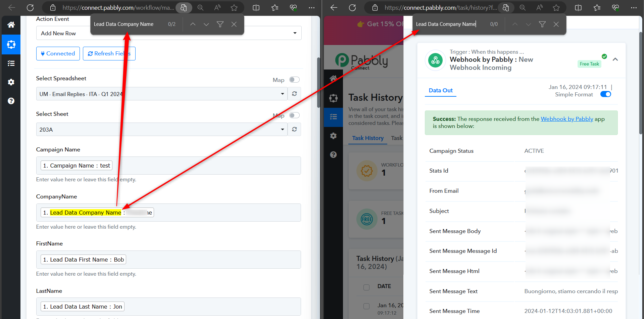Screen dimensions: 644x319
Task: Follow the Webhook by Pabbly link
Action: (567, 119)
